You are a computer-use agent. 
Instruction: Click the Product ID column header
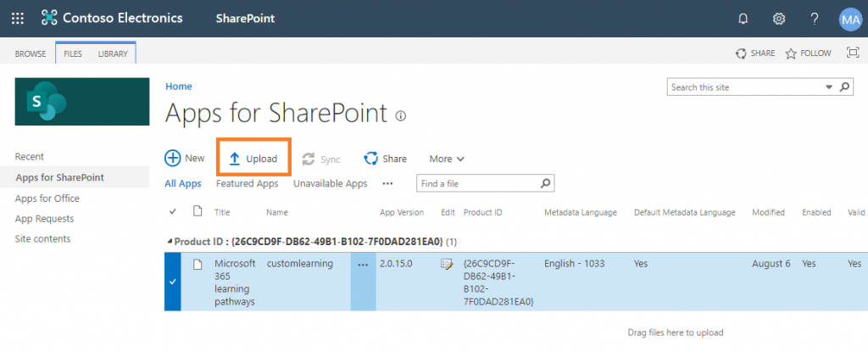(482, 212)
